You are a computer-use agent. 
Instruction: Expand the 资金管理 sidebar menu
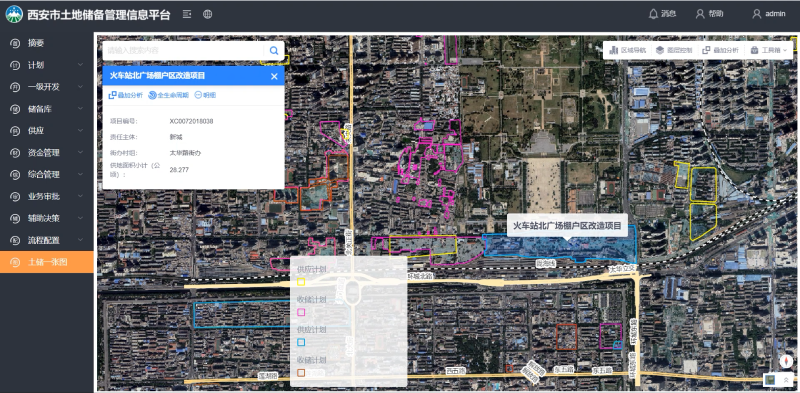point(47,152)
